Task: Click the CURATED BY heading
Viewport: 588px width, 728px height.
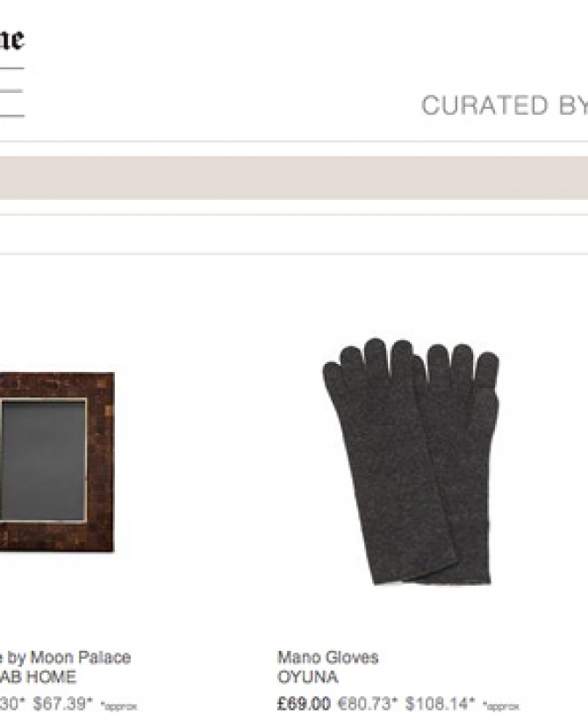Action: [505, 105]
